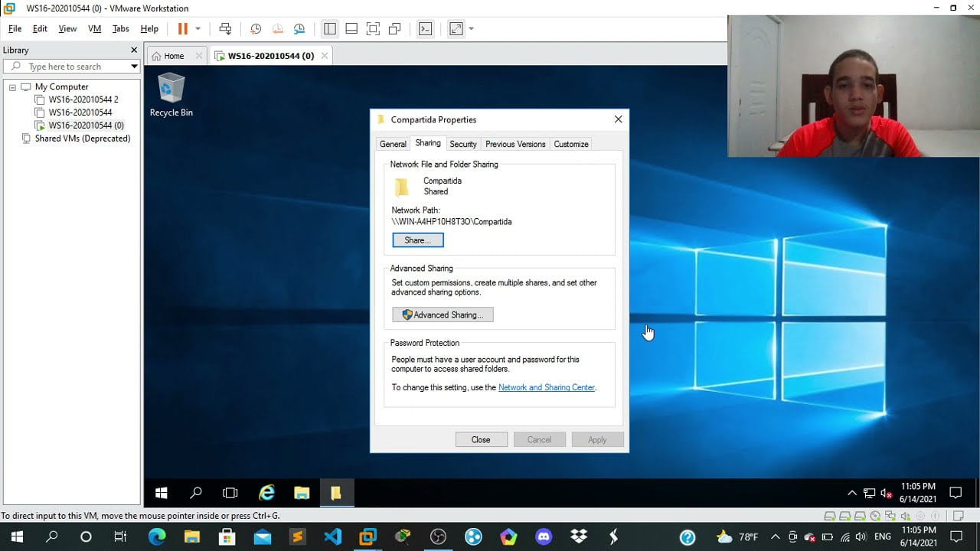This screenshot has width=980, height=551.
Task: Unmute the guest system volume icon
Action: pyautogui.click(x=884, y=493)
